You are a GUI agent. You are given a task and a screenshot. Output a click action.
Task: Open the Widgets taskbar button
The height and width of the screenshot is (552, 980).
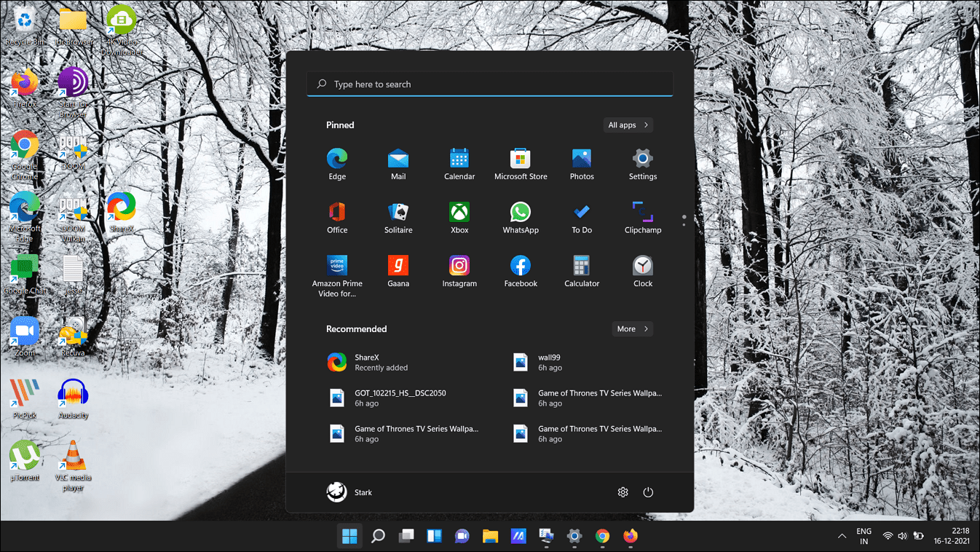point(435,537)
